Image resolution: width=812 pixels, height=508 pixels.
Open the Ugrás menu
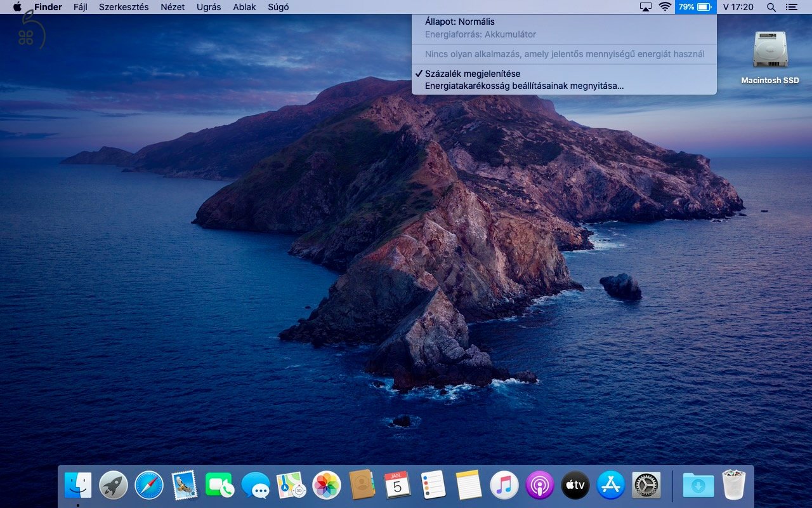point(209,7)
